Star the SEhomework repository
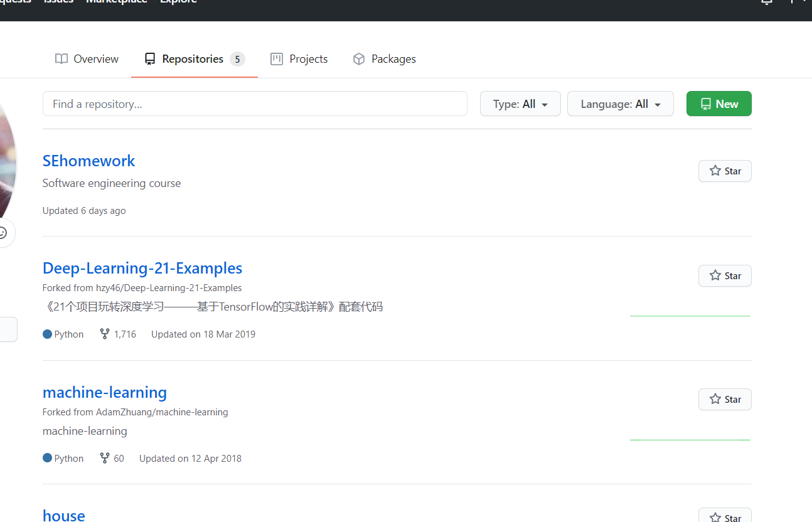The image size is (812, 522). pos(725,171)
